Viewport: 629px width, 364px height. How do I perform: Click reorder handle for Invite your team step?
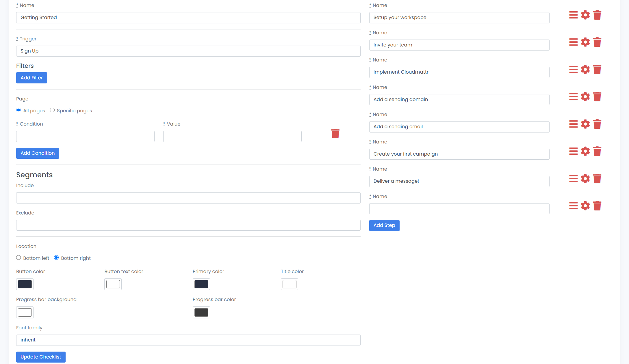click(x=573, y=42)
